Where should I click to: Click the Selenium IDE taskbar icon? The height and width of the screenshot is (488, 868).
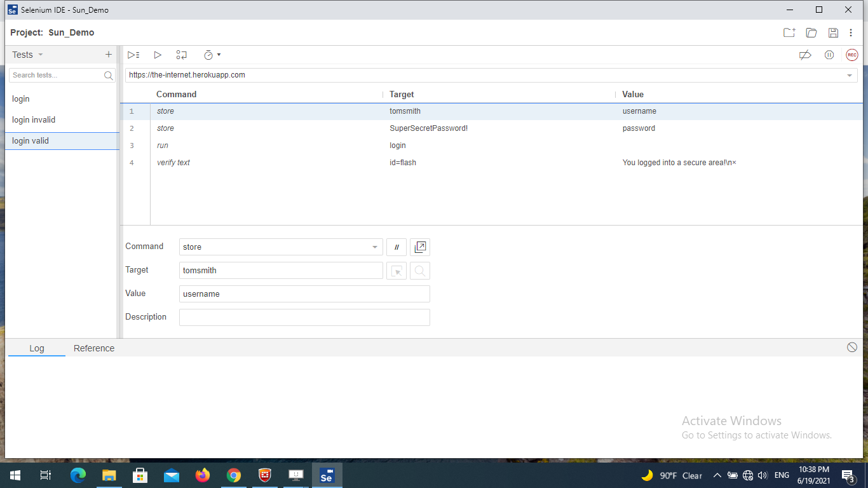click(327, 475)
